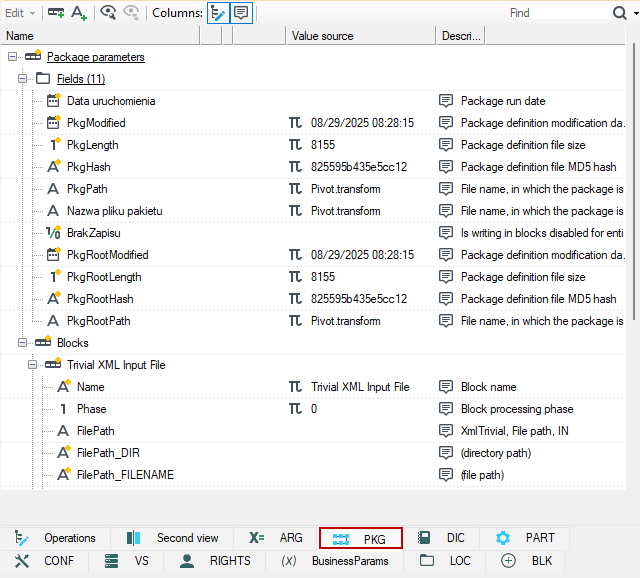
Task: Open the Fields (11) link
Action: 81,79
